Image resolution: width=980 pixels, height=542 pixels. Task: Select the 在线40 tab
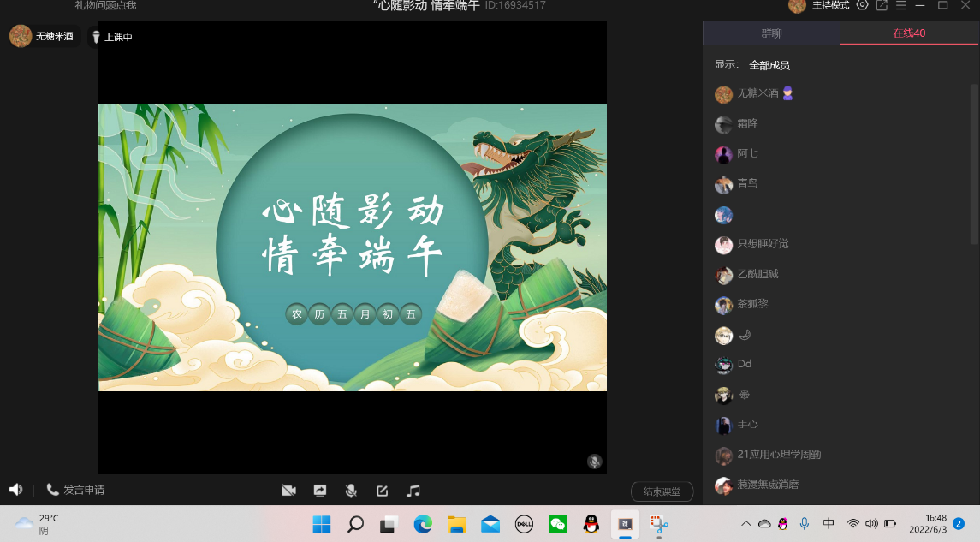[x=909, y=33]
